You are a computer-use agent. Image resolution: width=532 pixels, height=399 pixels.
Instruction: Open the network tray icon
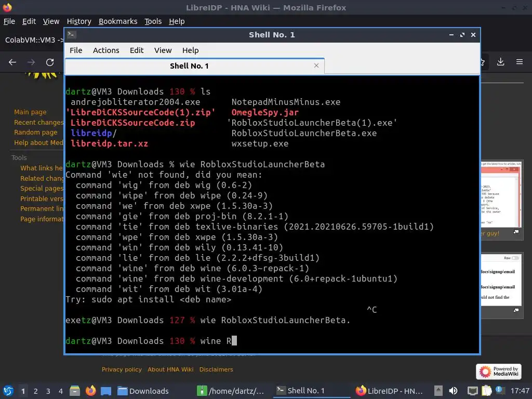point(472,391)
